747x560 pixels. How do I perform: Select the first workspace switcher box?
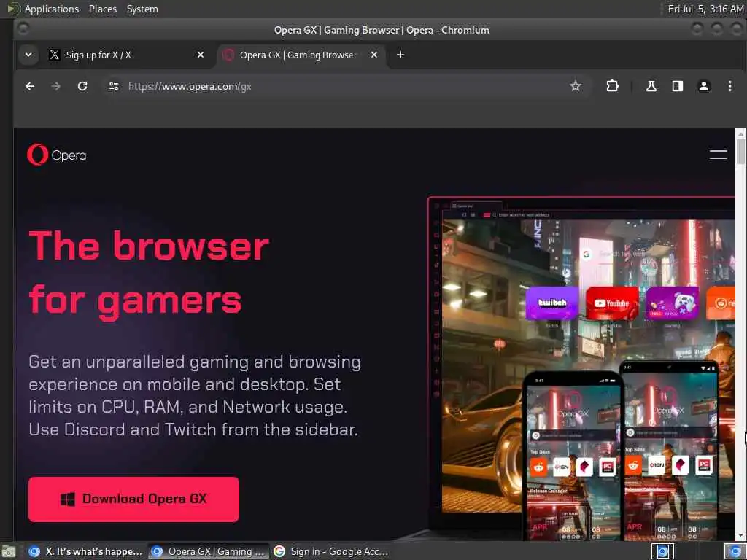[x=662, y=551]
